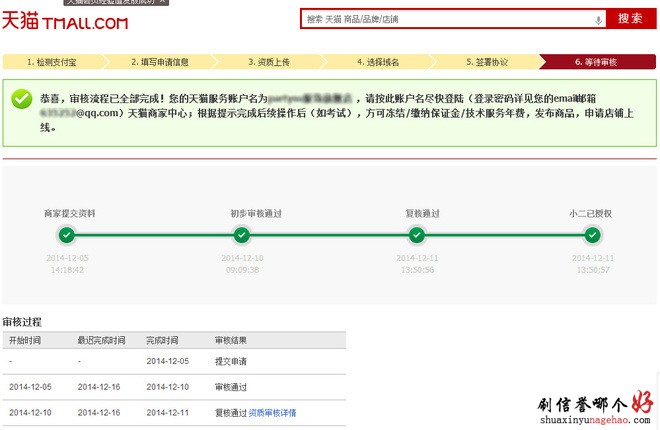660x430 pixels.
Task: Select step 4. 选择域名
Action: pyautogui.click(x=378, y=62)
